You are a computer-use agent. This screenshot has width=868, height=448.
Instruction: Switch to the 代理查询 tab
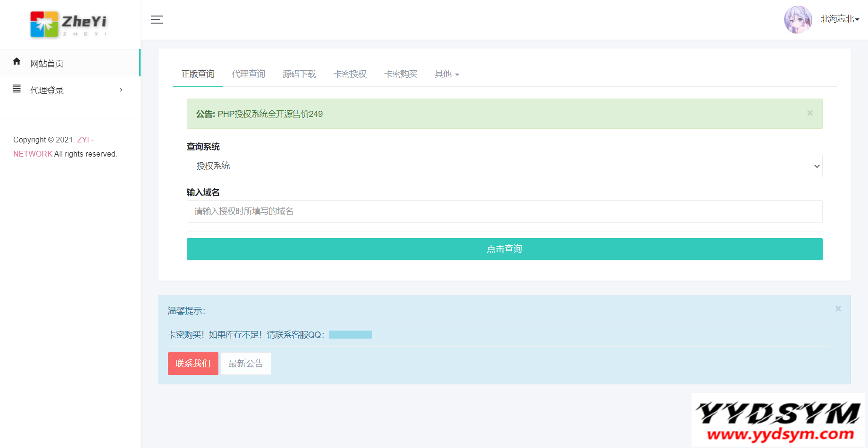pos(249,74)
